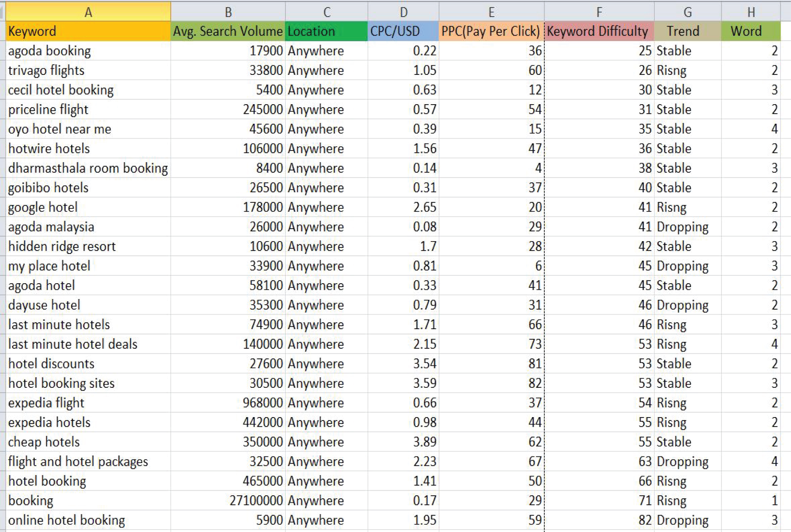Image resolution: width=791 pixels, height=532 pixels.
Task: Click the PPC(Pay Per Click) header cell
Action: tap(491, 31)
